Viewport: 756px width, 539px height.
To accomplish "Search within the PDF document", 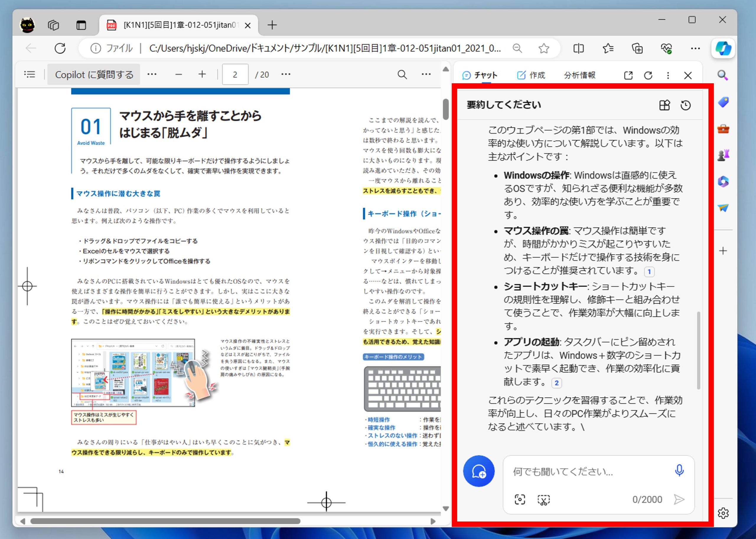I will click(402, 74).
